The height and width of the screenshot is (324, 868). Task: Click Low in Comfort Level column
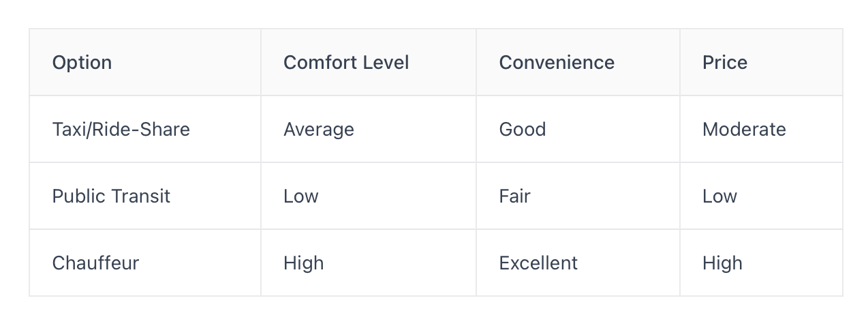(x=301, y=196)
